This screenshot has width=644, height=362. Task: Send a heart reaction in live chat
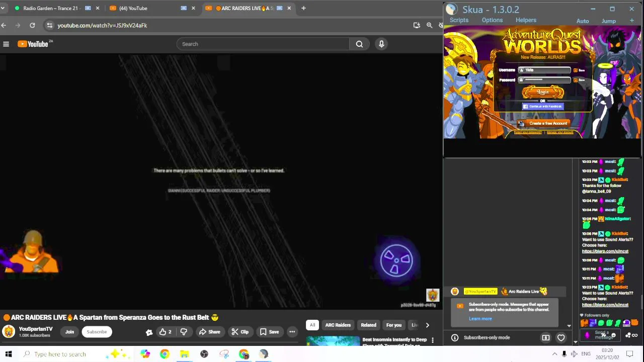[561, 338]
